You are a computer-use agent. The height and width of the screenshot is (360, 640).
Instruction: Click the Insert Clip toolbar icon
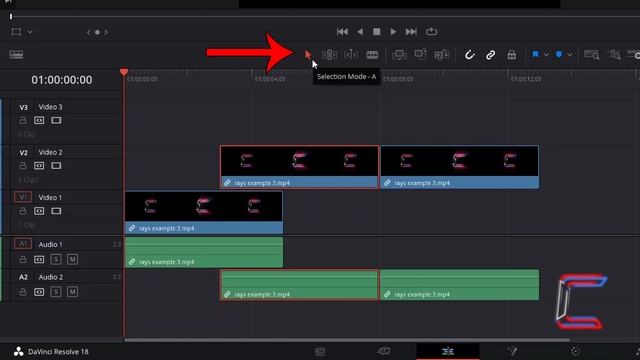click(399, 55)
